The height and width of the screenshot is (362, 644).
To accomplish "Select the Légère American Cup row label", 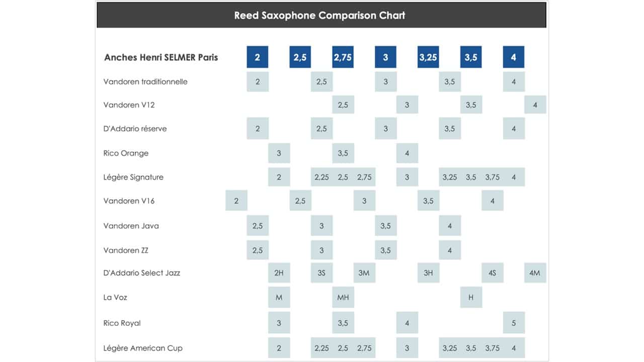I will pos(143,348).
